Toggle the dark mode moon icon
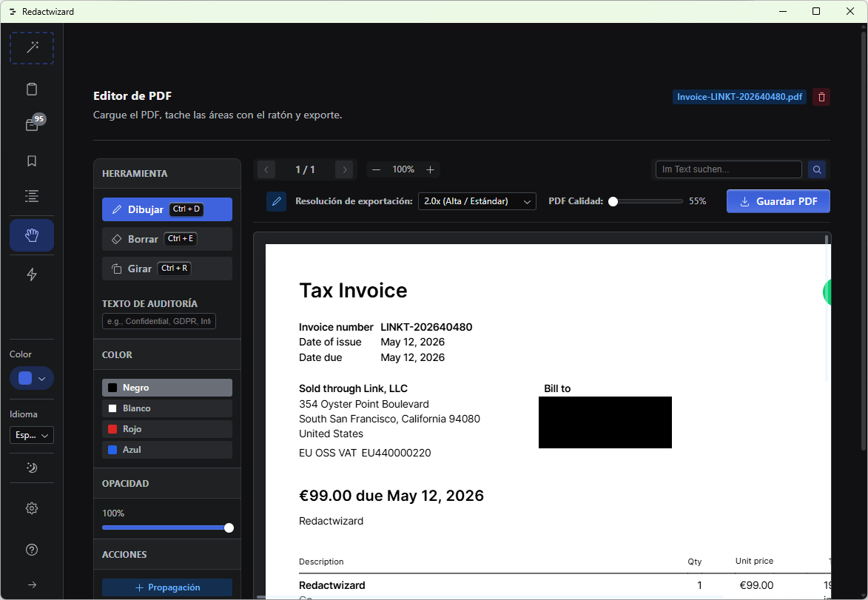 (x=32, y=468)
